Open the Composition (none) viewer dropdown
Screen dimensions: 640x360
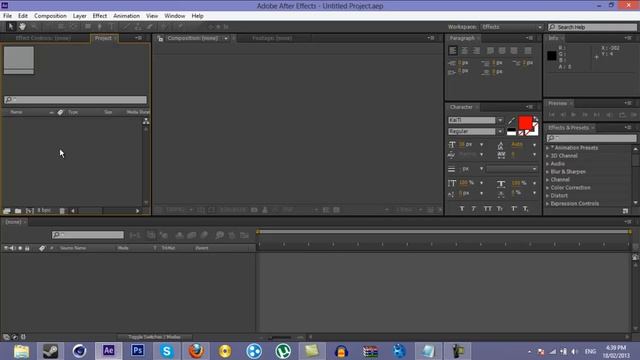(x=226, y=38)
